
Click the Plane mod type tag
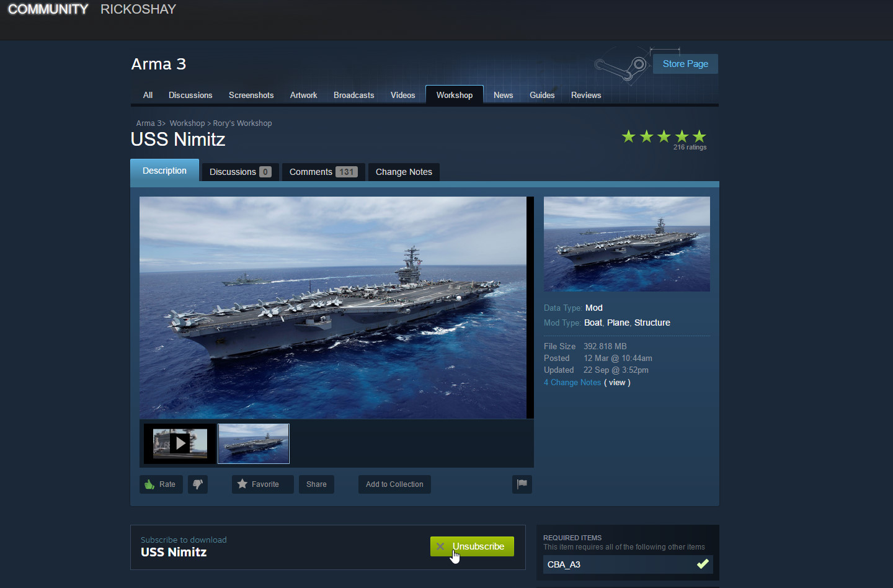pyautogui.click(x=618, y=323)
